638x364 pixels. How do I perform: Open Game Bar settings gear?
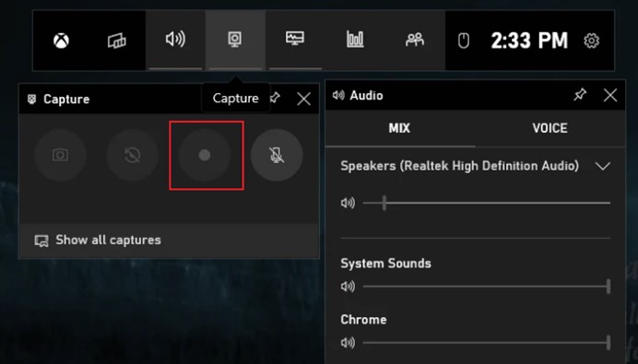point(591,41)
